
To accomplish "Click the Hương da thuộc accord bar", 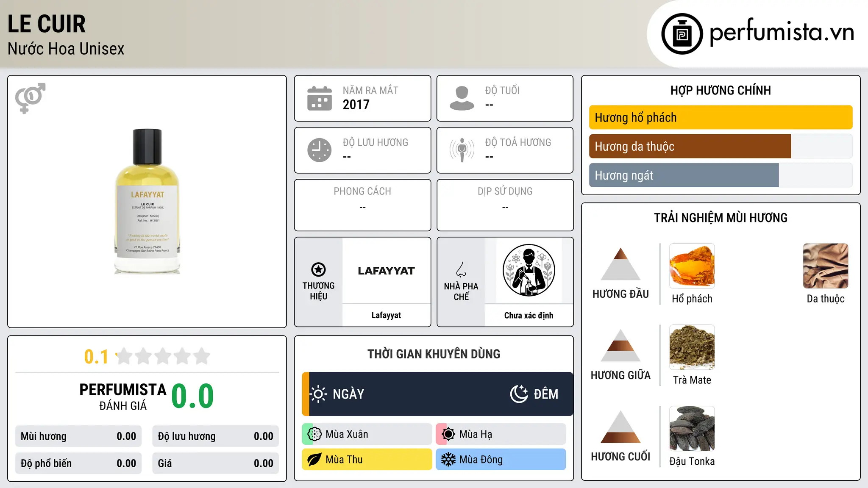I will 721,146.
